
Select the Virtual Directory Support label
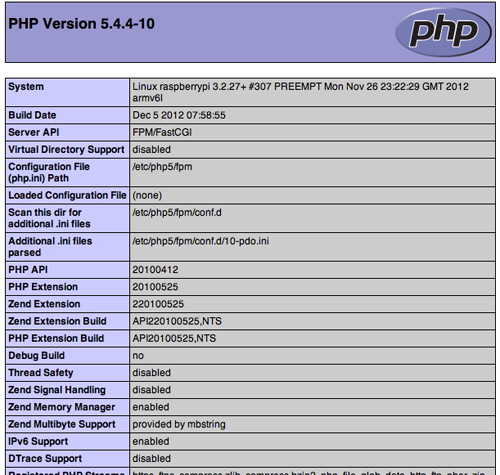click(x=66, y=150)
